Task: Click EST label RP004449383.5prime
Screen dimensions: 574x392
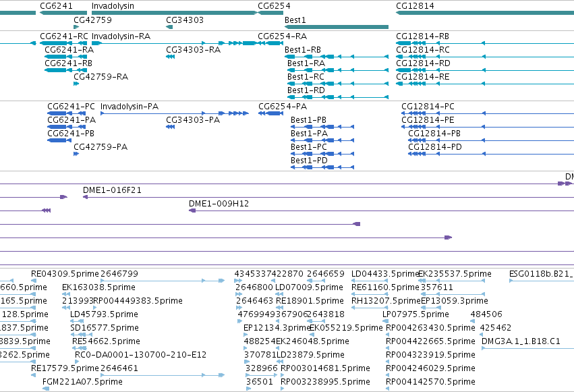Action: [x=138, y=301]
